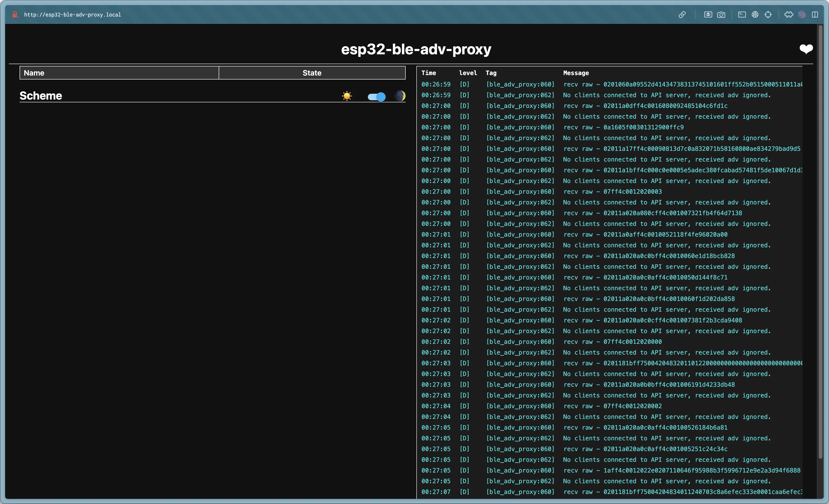Select message 'recv raw - 02011a020a0c0cff4c001007381f2b3cda9408'
This screenshot has height=504, width=829.
[653, 320]
